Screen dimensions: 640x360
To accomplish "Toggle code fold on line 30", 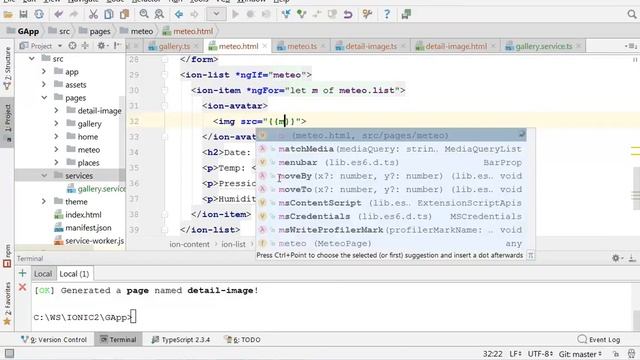I will [x=164, y=90].
